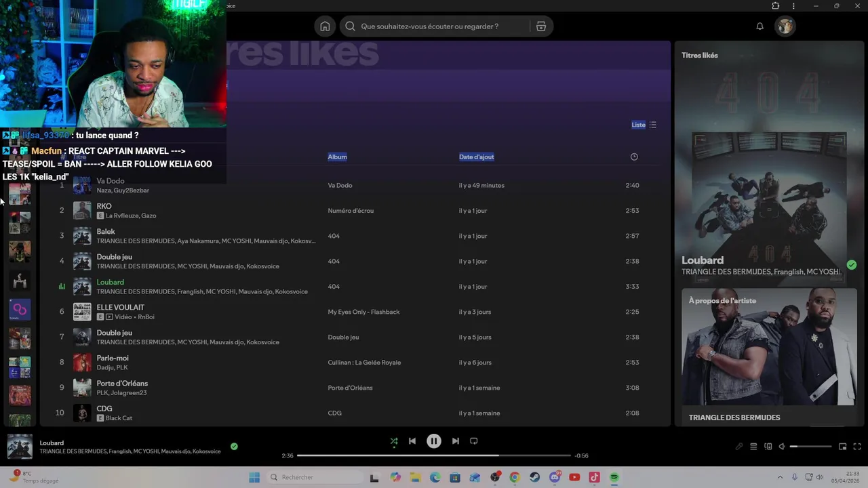Image resolution: width=868 pixels, height=488 pixels.
Task: Click now-playing cover thumbnail at bottom left
Action: (x=20, y=447)
